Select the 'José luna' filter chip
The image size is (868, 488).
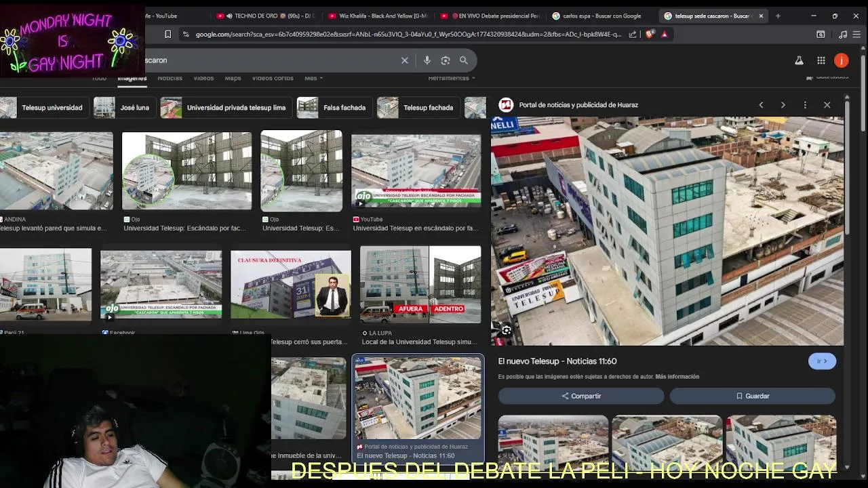point(125,108)
